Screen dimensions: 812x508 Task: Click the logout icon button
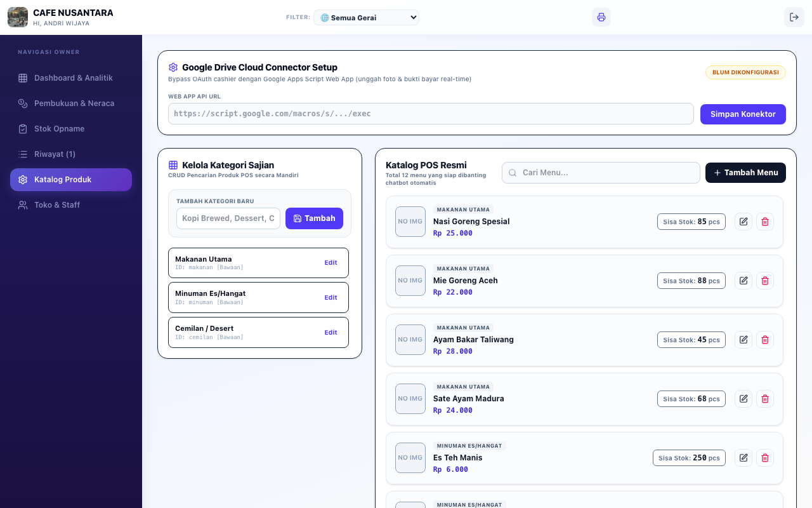[794, 17]
